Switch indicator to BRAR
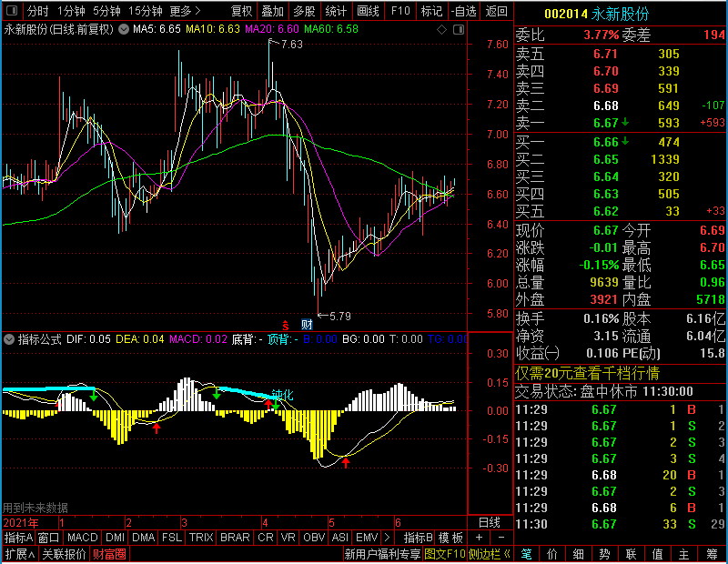The image size is (728, 564). [235, 538]
